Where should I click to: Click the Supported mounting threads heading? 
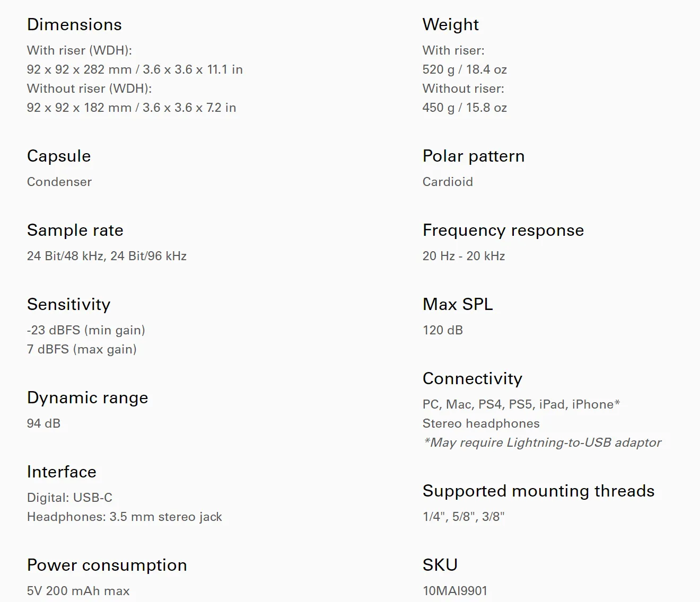(539, 491)
